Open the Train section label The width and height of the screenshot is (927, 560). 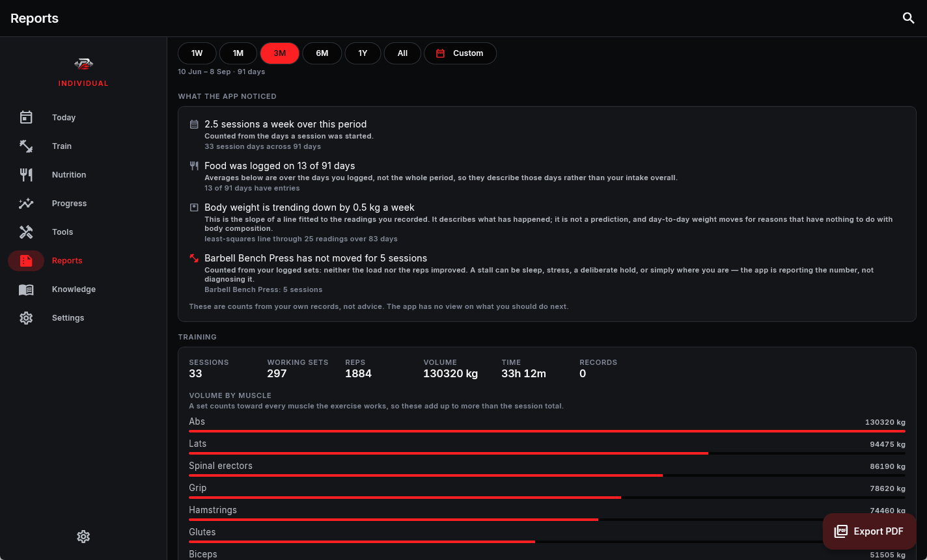[x=62, y=146]
